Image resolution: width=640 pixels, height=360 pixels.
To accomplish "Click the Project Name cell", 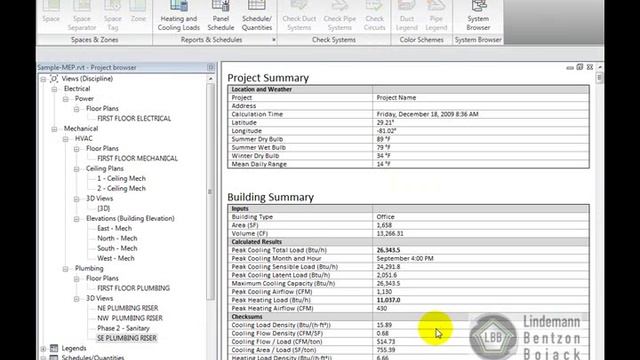I will tap(480, 98).
